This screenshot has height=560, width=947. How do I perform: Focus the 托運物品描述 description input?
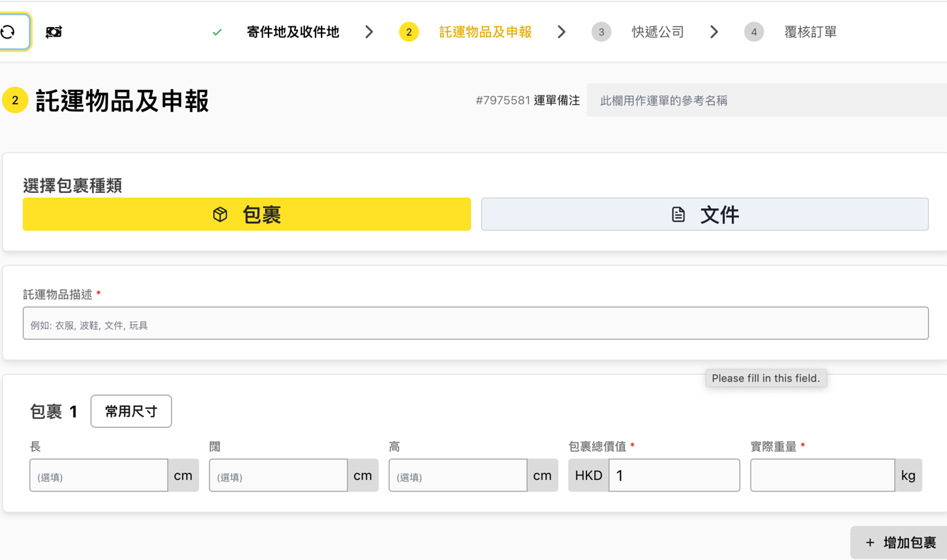475,324
